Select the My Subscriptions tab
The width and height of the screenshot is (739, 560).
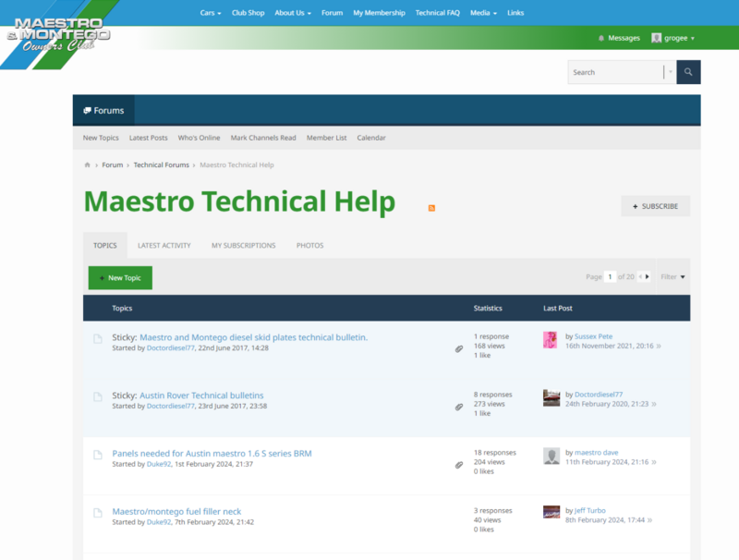243,246
